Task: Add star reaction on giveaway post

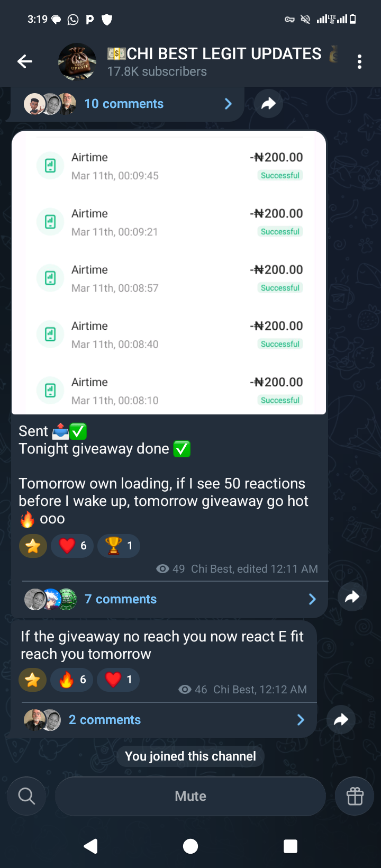Action: coord(33,546)
